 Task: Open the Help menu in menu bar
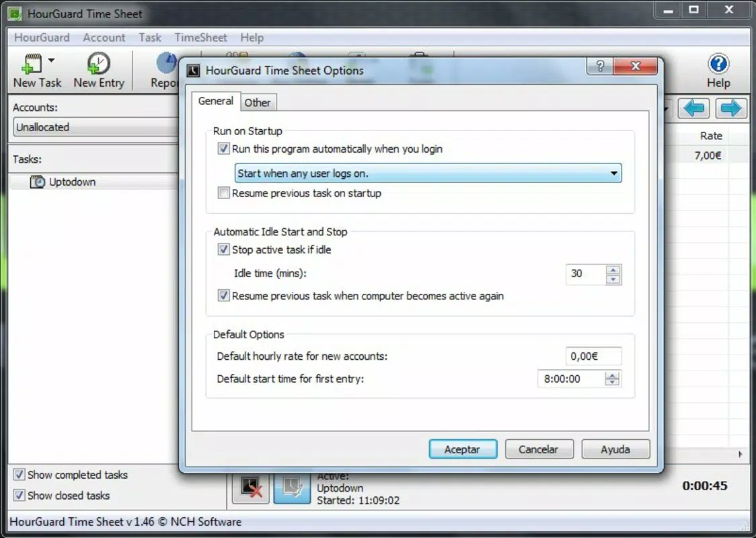252,37
